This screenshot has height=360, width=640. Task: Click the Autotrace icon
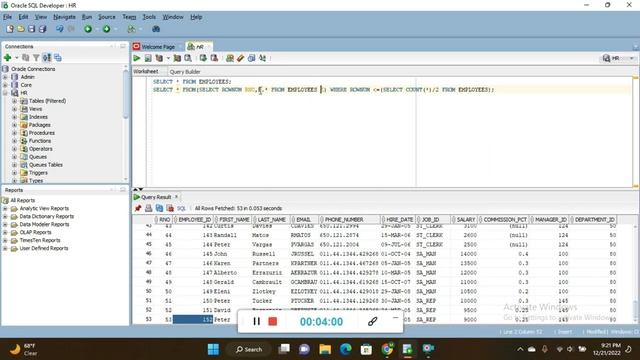(177, 58)
